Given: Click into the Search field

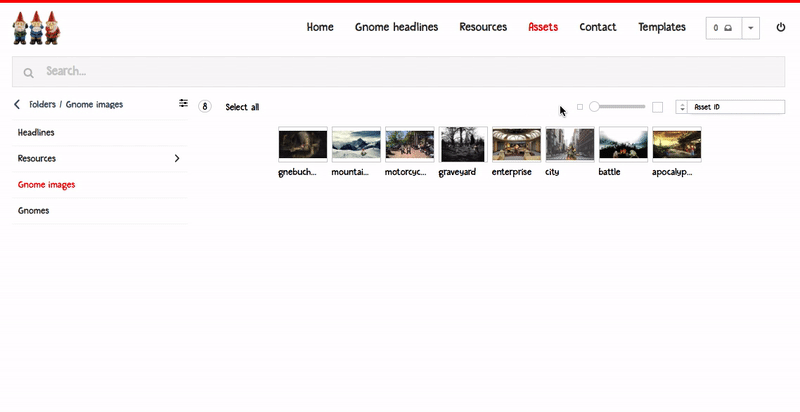Looking at the screenshot, I should tap(398, 71).
